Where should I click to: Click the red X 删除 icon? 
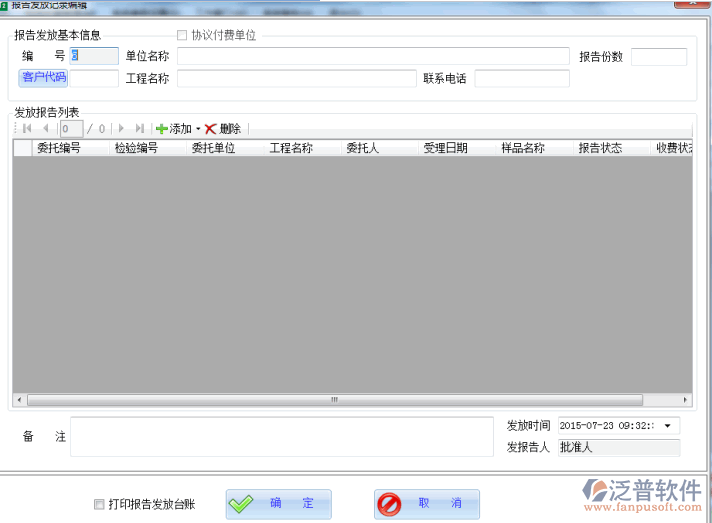click(211, 129)
